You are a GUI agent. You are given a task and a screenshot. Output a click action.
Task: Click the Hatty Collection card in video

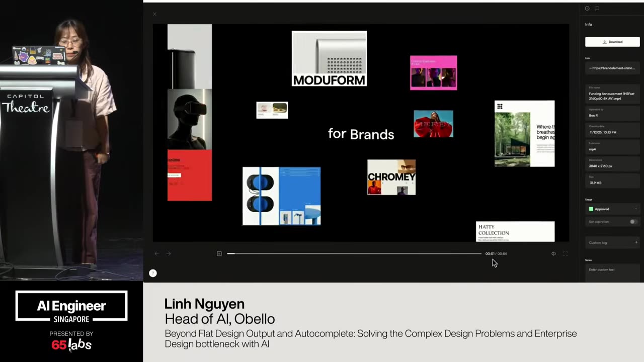point(515,231)
